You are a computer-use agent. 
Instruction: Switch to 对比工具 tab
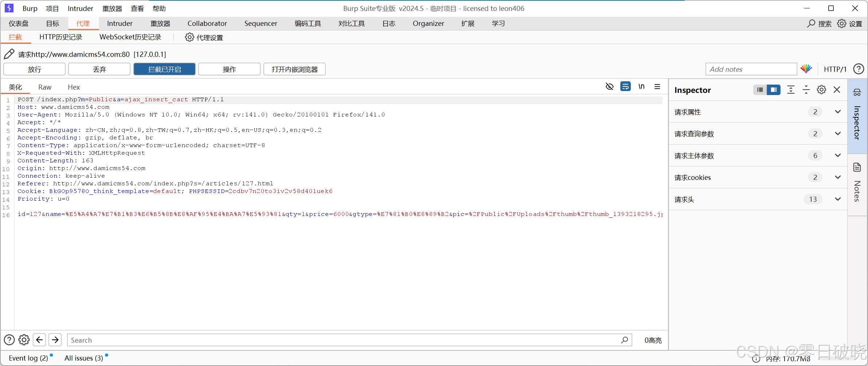(352, 24)
